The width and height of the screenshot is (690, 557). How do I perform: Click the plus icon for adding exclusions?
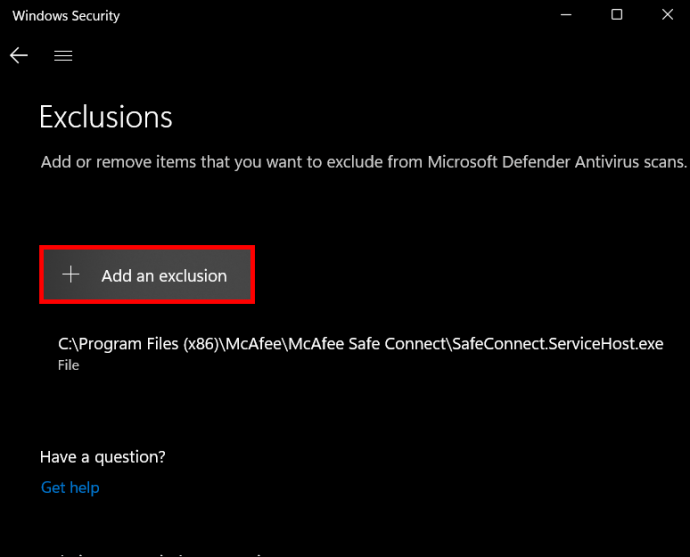click(70, 274)
